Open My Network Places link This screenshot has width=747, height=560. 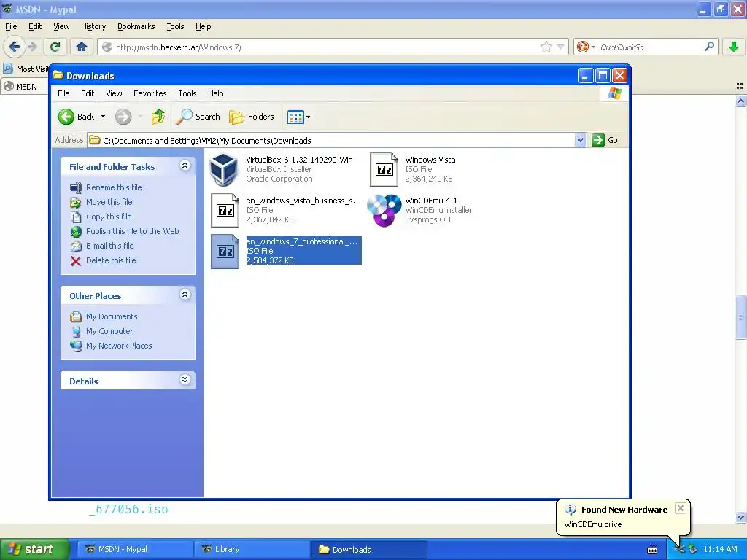(119, 346)
